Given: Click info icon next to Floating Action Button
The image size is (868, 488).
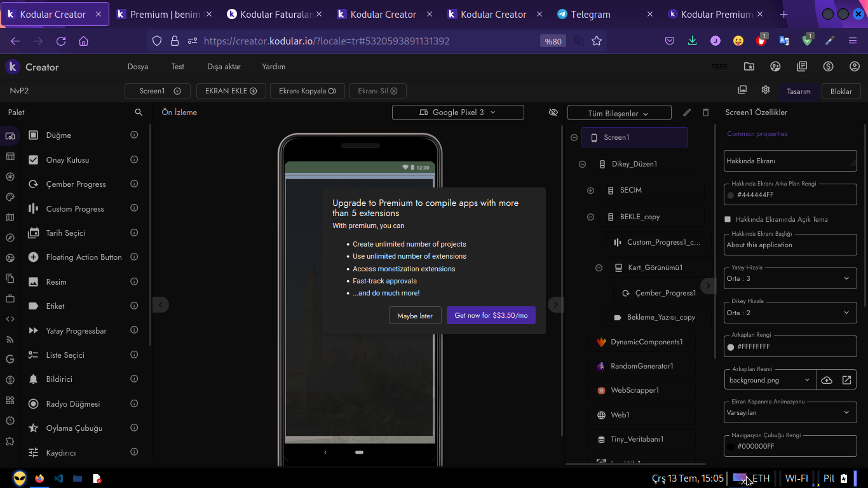Looking at the screenshot, I should tap(134, 257).
